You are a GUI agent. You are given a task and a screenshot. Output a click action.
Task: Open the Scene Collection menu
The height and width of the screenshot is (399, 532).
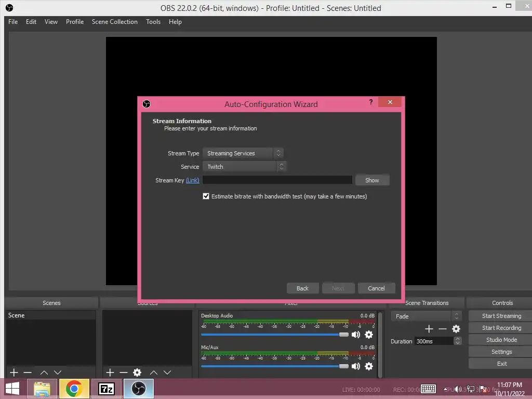click(x=115, y=22)
